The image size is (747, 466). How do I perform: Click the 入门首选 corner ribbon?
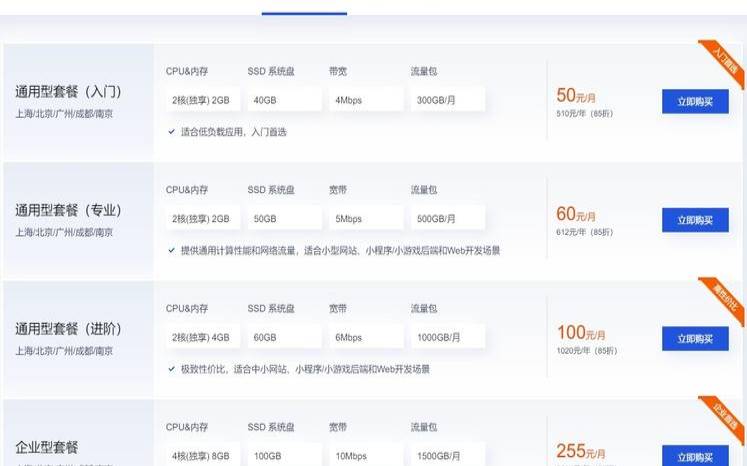[724, 62]
